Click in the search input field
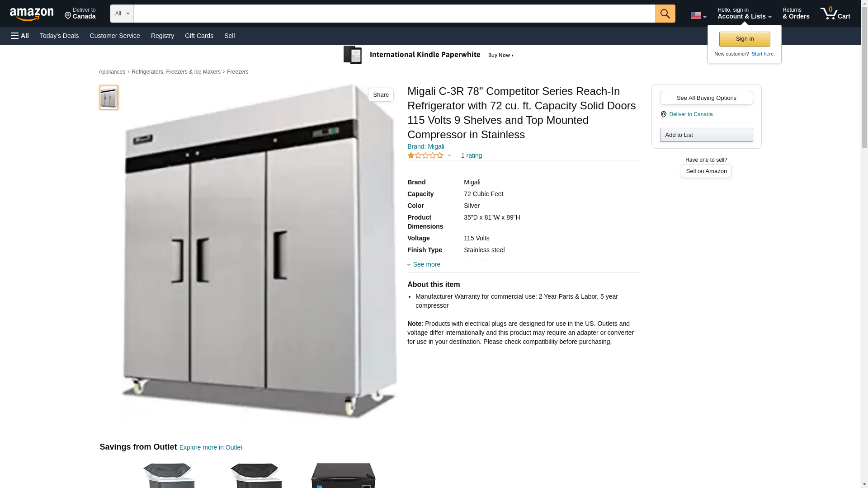The image size is (868, 488). click(x=394, y=14)
